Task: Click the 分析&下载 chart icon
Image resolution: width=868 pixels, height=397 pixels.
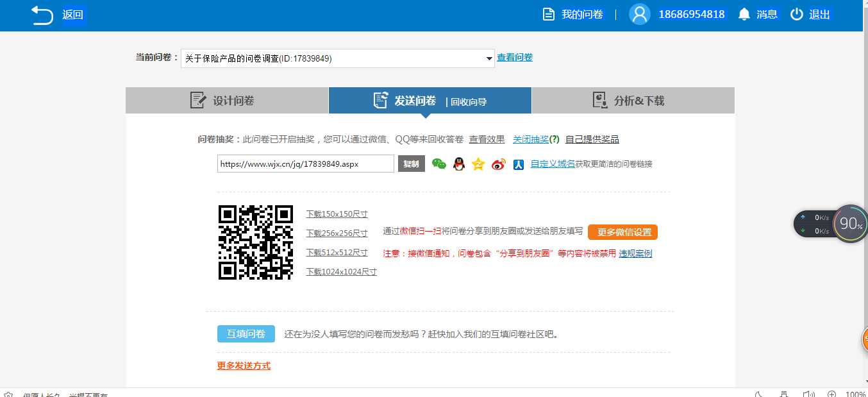Action: [x=600, y=100]
